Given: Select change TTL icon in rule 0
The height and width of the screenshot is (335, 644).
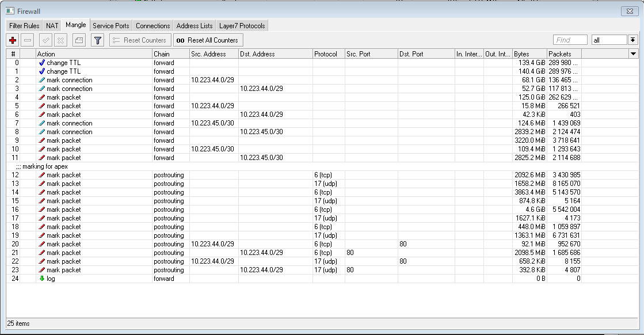Looking at the screenshot, I should 41,63.
